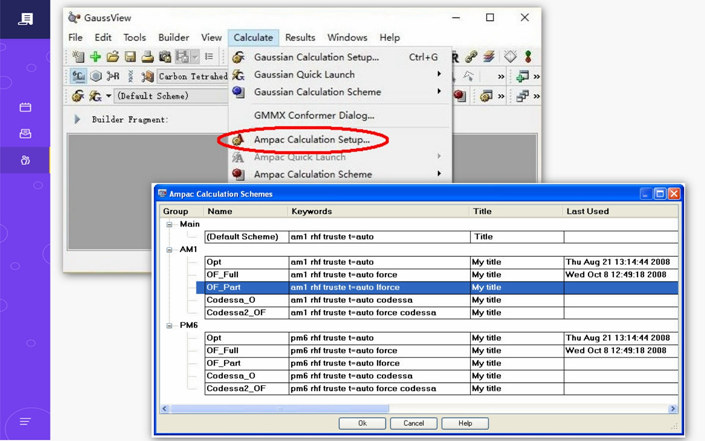Click the Name column header
This screenshot has width=705, height=441.
point(245,211)
